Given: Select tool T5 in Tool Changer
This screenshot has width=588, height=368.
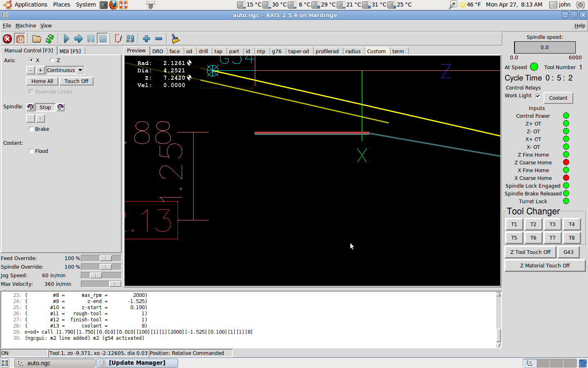Looking at the screenshot, I should pos(514,238).
